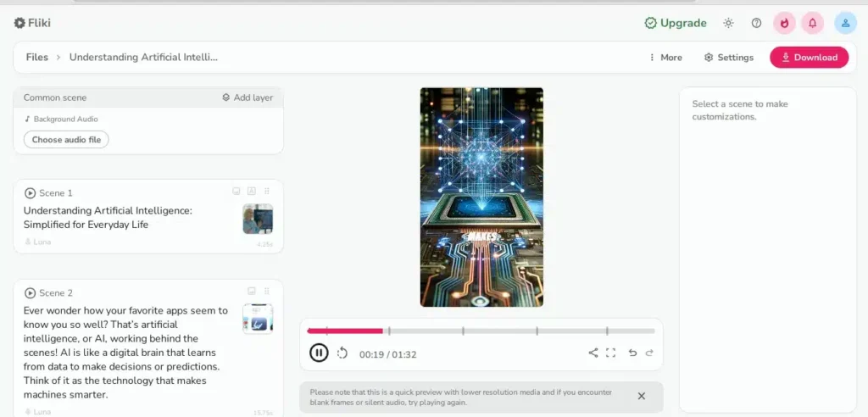The height and width of the screenshot is (417, 868).
Task: Select the Scene 2 script paragraph
Action: [125, 353]
